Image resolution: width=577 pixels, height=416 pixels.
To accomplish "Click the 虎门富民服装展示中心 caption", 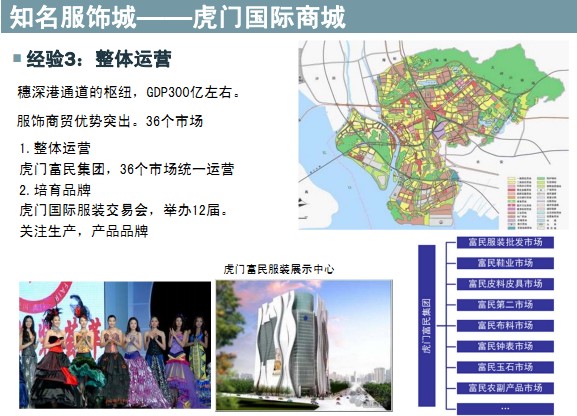I will [x=279, y=269].
